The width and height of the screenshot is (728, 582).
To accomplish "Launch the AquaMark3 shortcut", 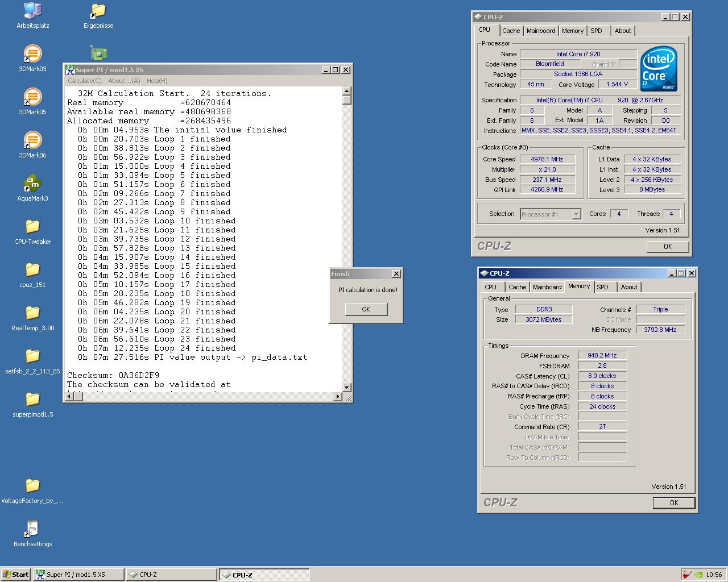I will 33,188.
